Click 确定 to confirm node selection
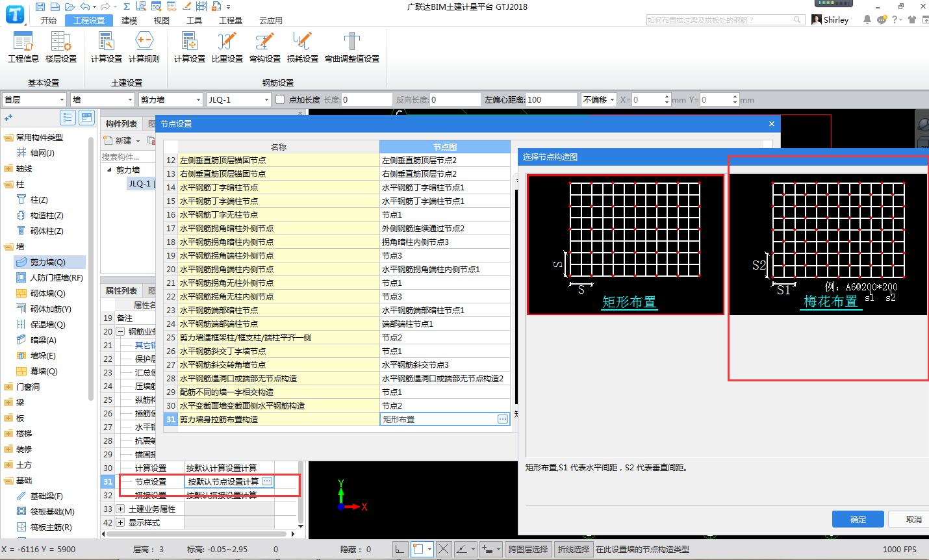The width and height of the screenshot is (929, 560). click(858, 519)
